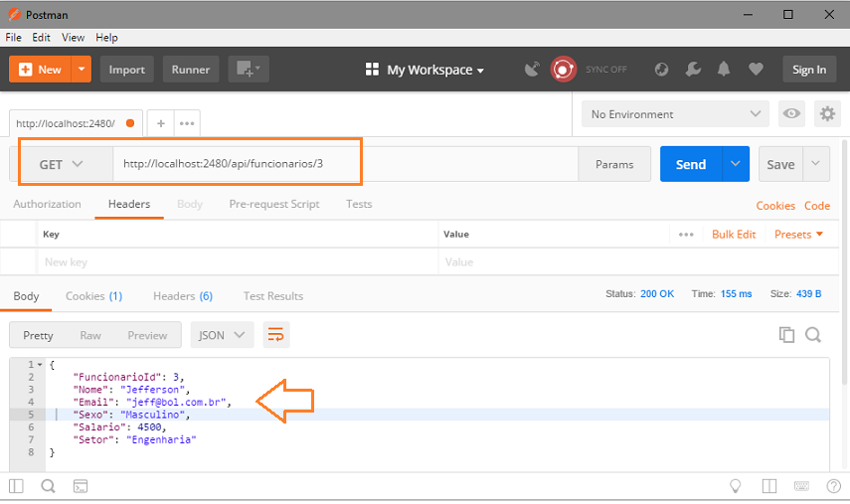Open the Find search icon in status bar

(49, 486)
